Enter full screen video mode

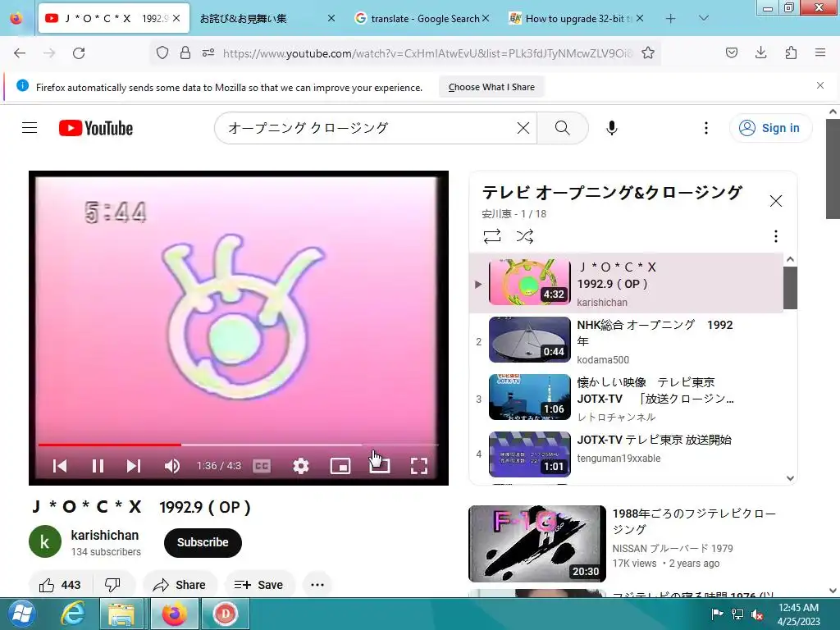click(x=419, y=466)
